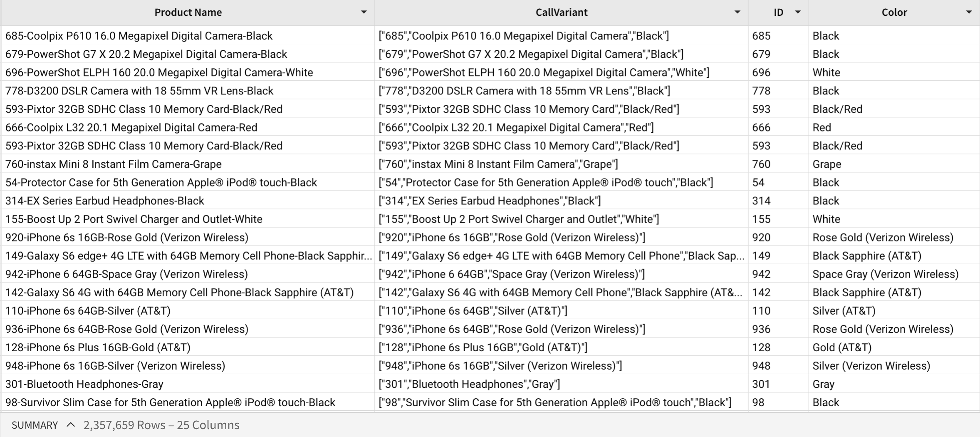Click the ID cell containing 778
Image resolution: width=980 pixels, height=437 pixels.
pos(778,91)
